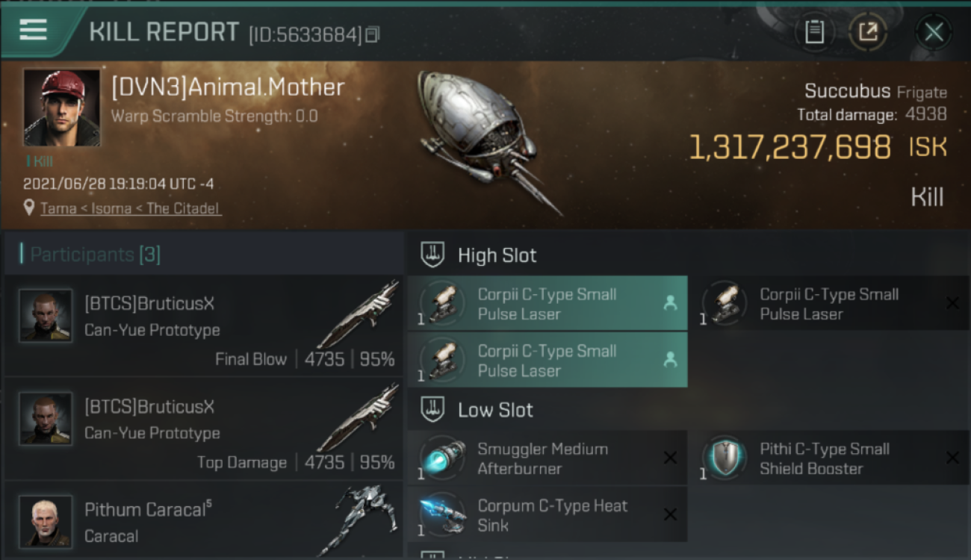The image size is (971, 560).
Task: Share kill report with export icon
Action: (868, 32)
